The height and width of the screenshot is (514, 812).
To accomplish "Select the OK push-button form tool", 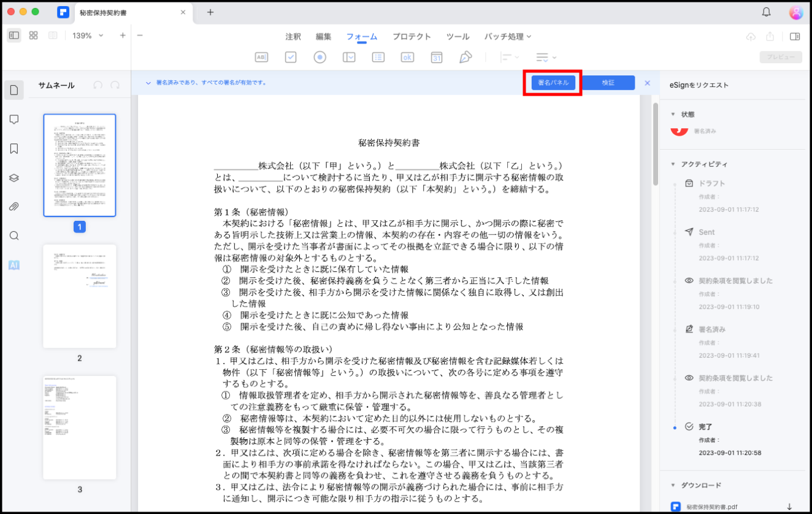I will [x=407, y=57].
